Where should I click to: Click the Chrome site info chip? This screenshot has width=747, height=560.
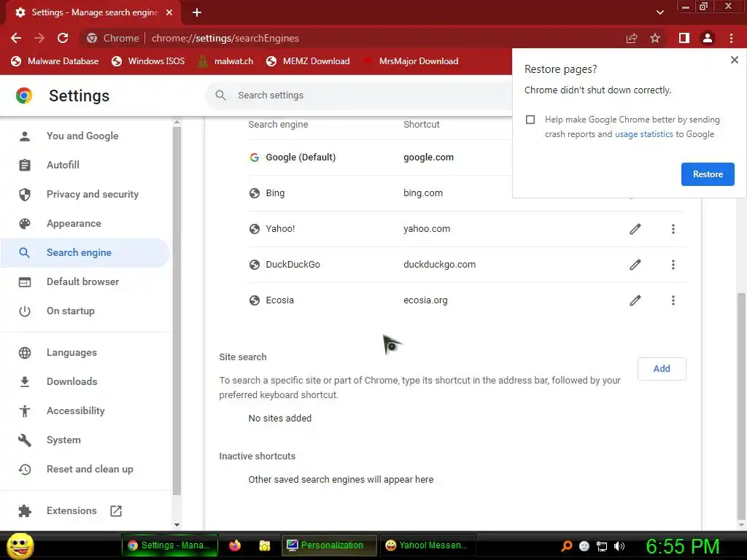coord(112,38)
